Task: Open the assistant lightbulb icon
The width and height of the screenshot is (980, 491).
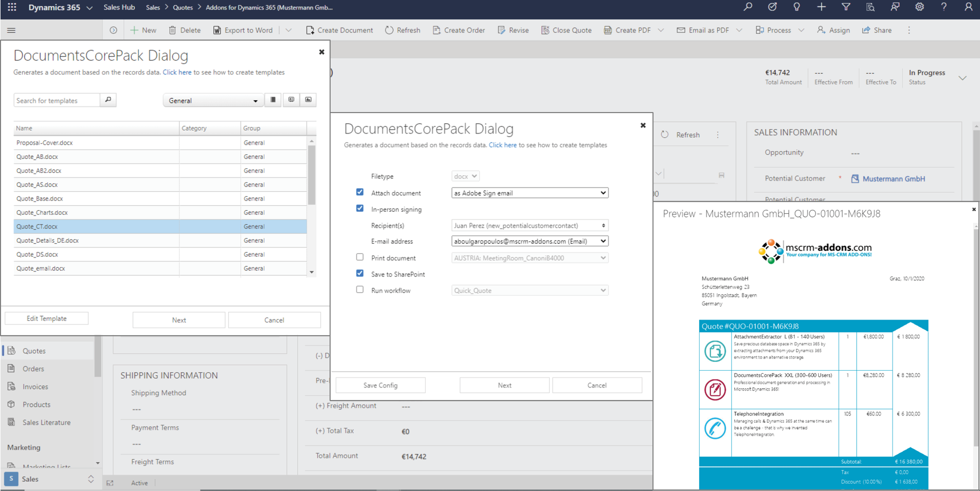Action: 796,7
